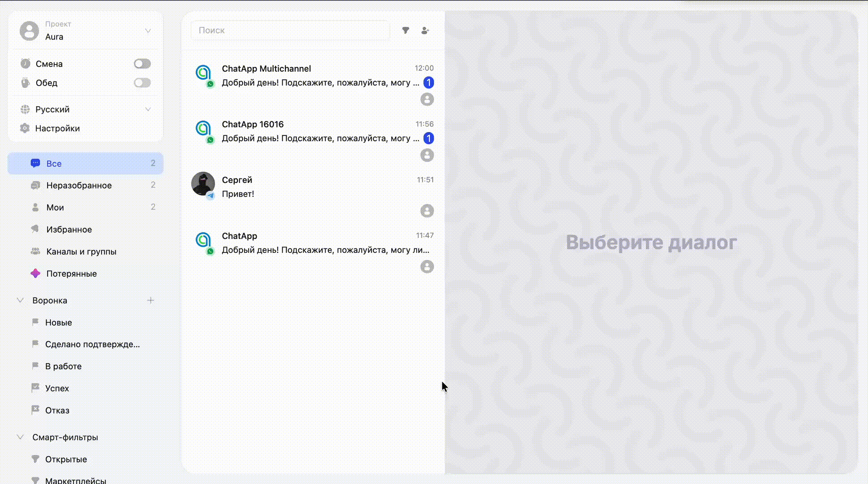This screenshot has width=868, height=484.
Task: Click the Aura project avatar icon
Action: 29,31
